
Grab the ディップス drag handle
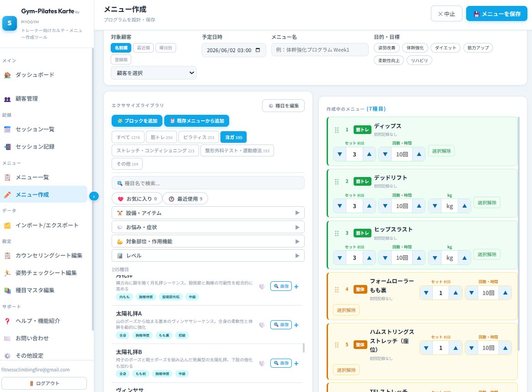click(x=337, y=130)
